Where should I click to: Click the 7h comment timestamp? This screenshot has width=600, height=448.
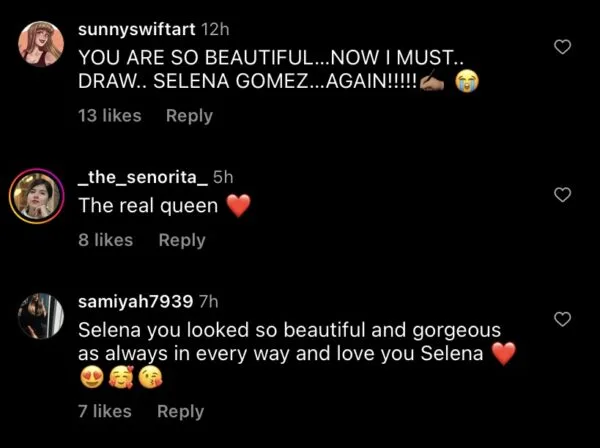click(209, 301)
